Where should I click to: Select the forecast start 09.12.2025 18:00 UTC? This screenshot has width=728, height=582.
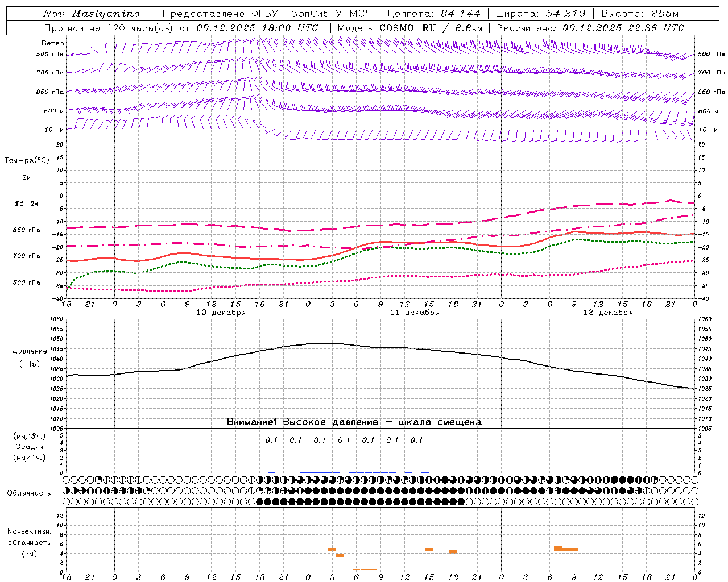point(257,28)
